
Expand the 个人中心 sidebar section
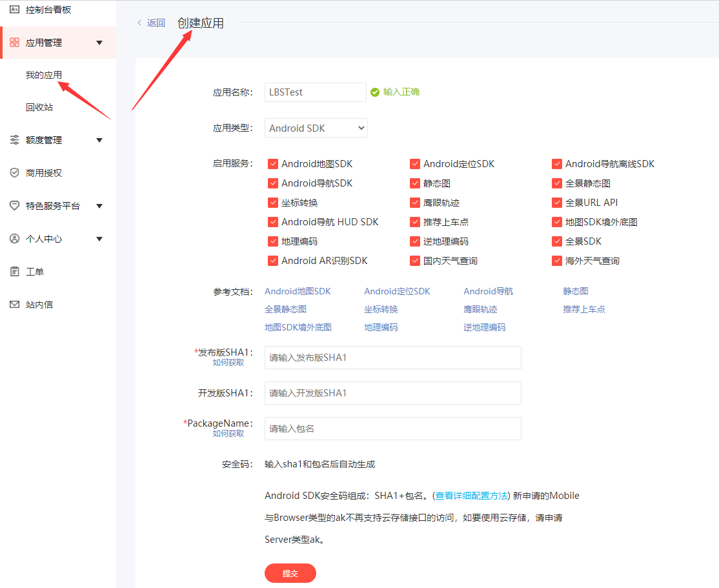[x=101, y=238]
